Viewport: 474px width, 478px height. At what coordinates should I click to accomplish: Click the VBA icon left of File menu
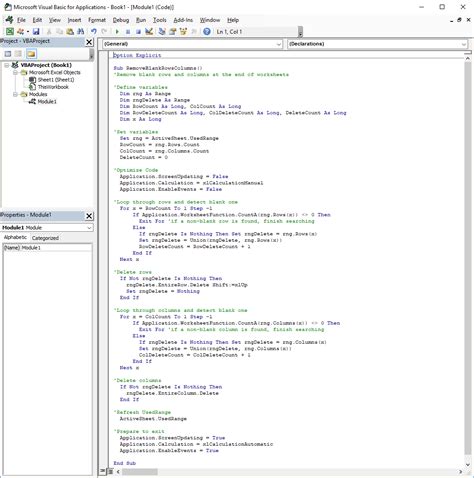pyautogui.click(x=9, y=20)
